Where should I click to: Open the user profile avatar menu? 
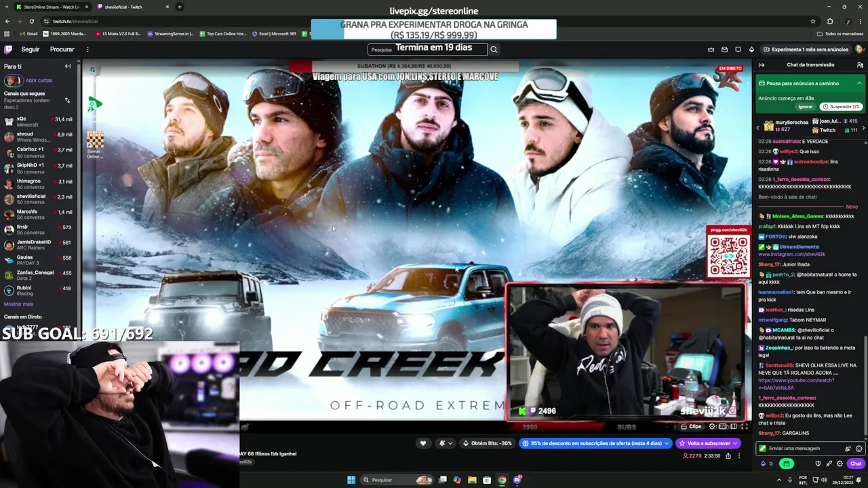(x=859, y=49)
